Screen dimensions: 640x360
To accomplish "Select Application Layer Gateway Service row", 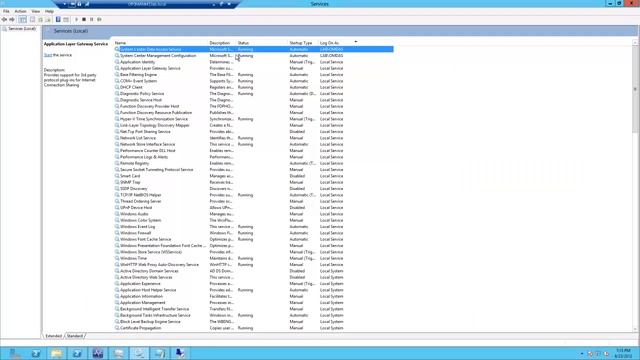I will (x=253, y=68).
